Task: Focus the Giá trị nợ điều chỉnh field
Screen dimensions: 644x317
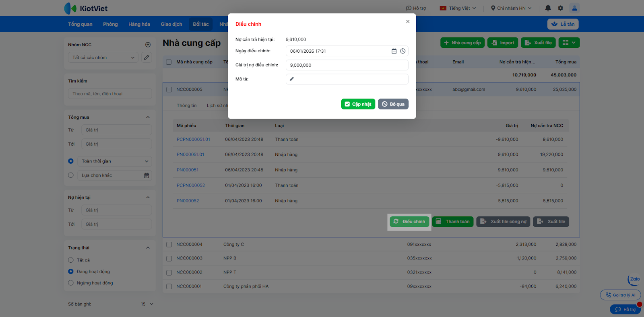Action: (x=347, y=65)
